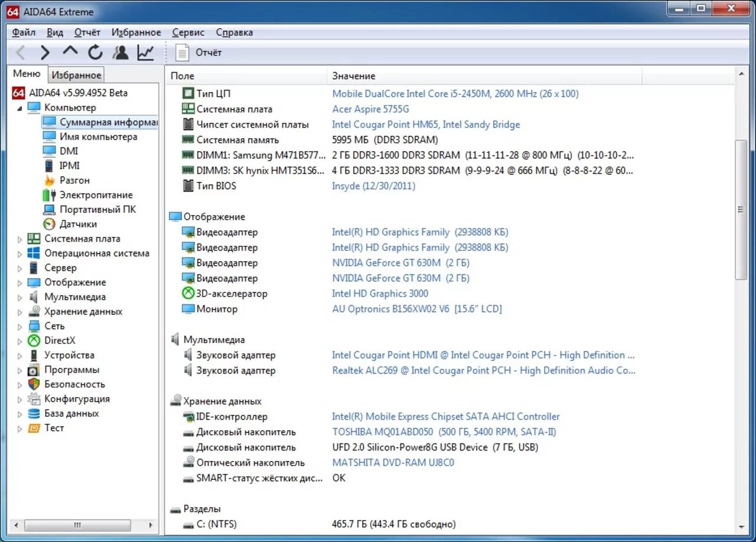The width and height of the screenshot is (756, 542).
Task: Open the Отчёт menu in menu bar
Action: [x=87, y=33]
